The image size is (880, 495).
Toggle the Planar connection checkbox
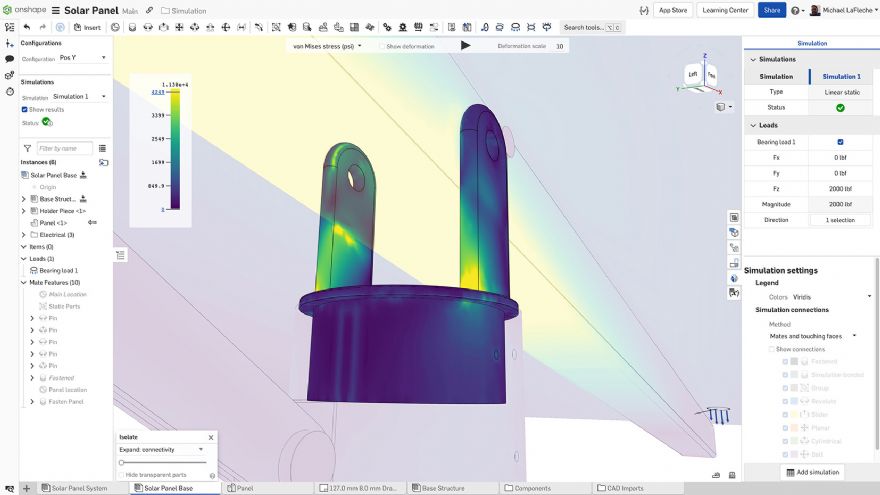coord(785,428)
